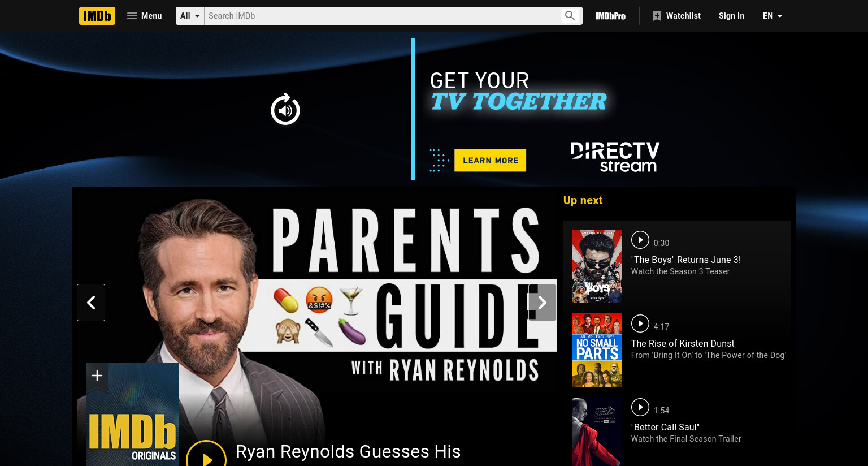The height and width of the screenshot is (466, 868).
Task: Play The Boys teaser, 0:30
Action: (x=640, y=240)
